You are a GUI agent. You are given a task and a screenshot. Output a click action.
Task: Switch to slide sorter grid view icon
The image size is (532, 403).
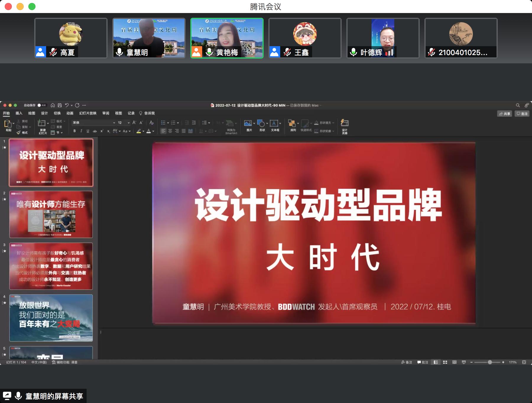pyautogui.click(x=445, y=362)
